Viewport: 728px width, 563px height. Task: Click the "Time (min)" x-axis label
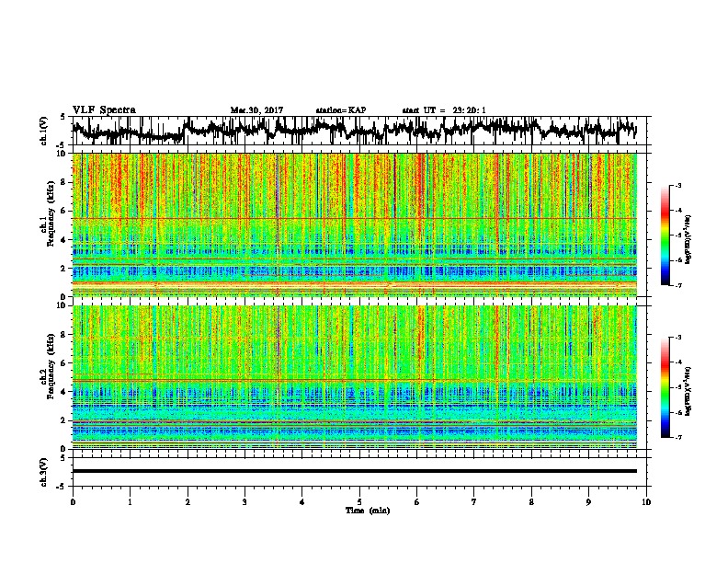pos(368,511)
